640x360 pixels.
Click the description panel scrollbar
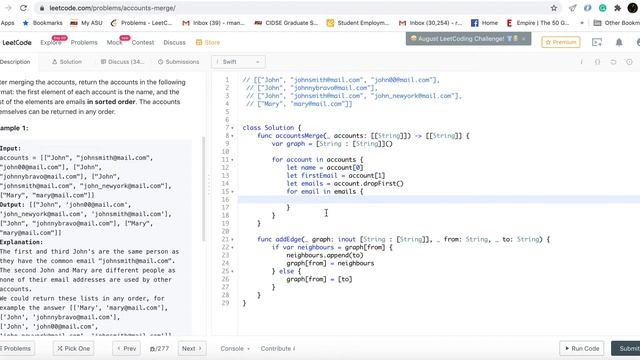203,189
